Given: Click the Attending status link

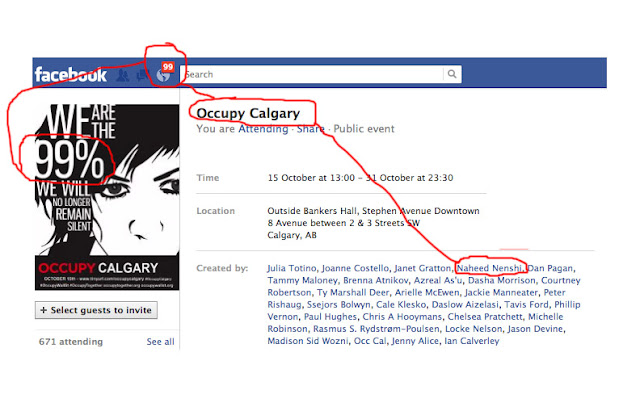Looking at the screenshot, I should point(263,129).
